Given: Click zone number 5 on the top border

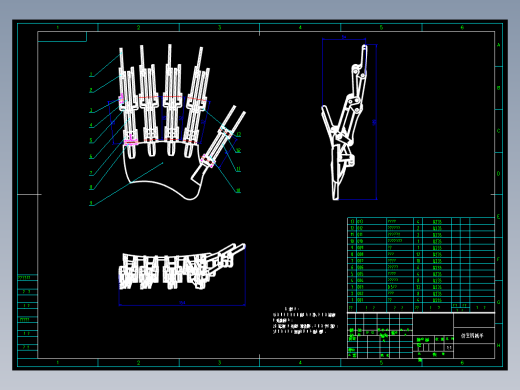Looking at the screenshot, I should tap(381, 27).
